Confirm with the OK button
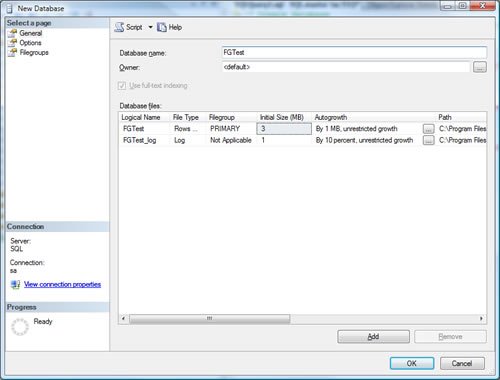This screenshot has height=380, width=500. click(x=412, y=363)
